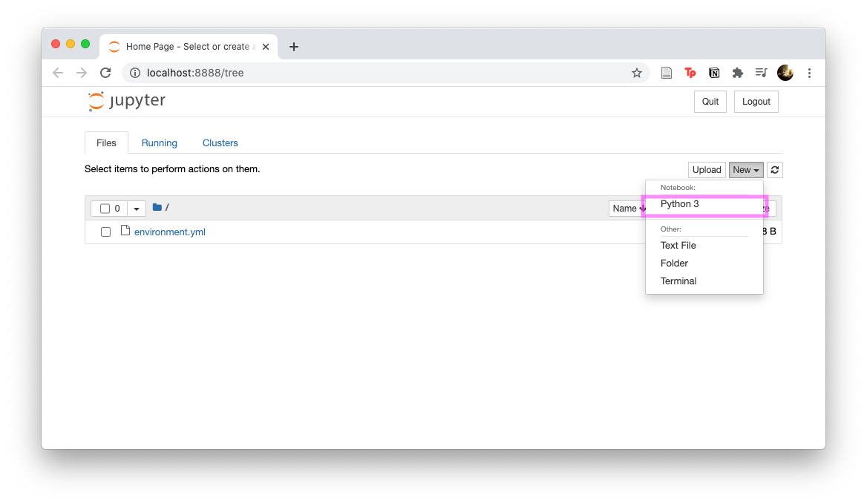Select Terminal from the New menu
The image size is (867, 504).
click(x=678, y=281)
